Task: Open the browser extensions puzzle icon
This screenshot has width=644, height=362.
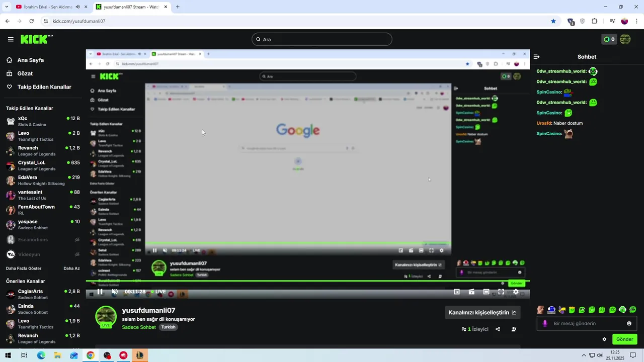Action: click(x=595, y=21)
